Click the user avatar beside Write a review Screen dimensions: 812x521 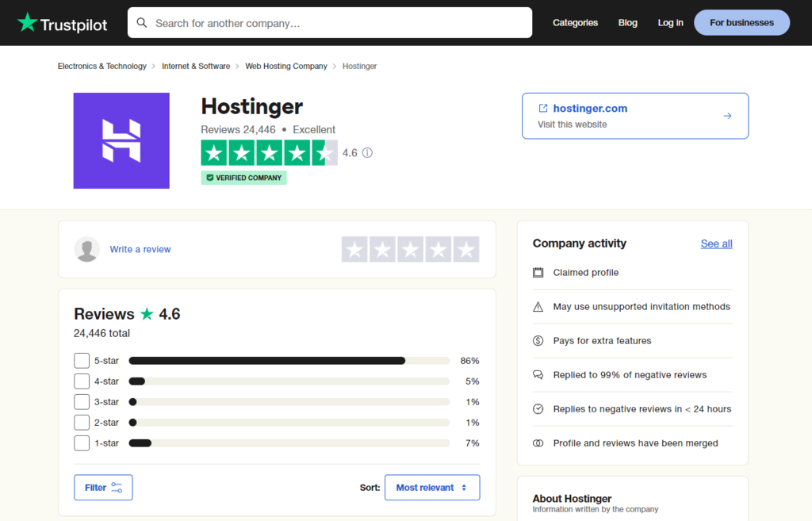pos(87,249)
